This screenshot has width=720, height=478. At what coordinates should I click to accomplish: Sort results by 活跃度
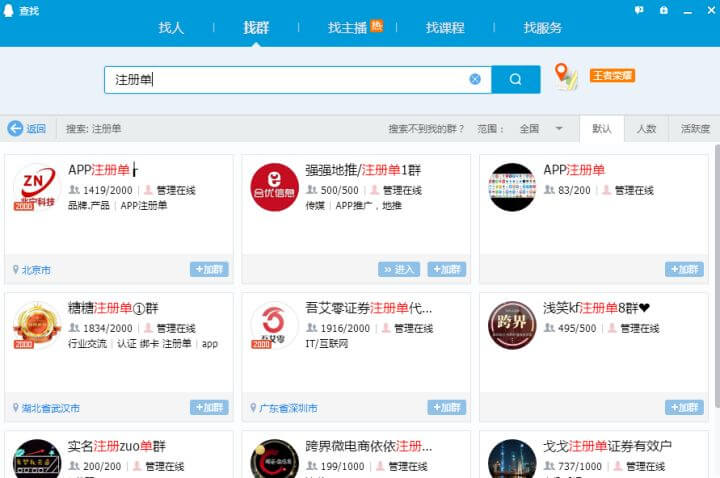694,129
